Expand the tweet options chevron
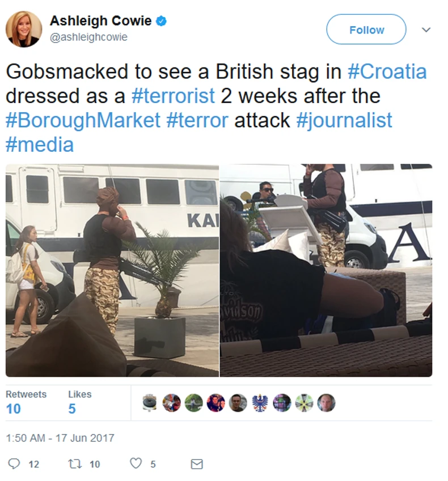 (426, 30)
